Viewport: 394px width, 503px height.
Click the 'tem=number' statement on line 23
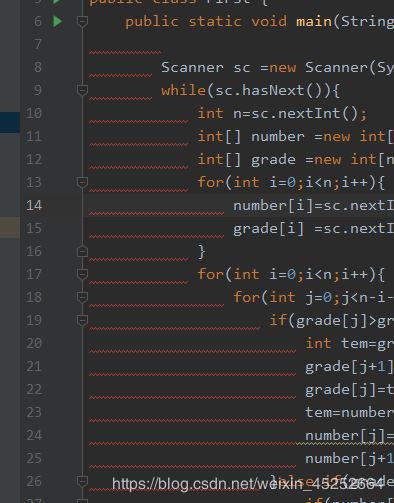point(350,413)
